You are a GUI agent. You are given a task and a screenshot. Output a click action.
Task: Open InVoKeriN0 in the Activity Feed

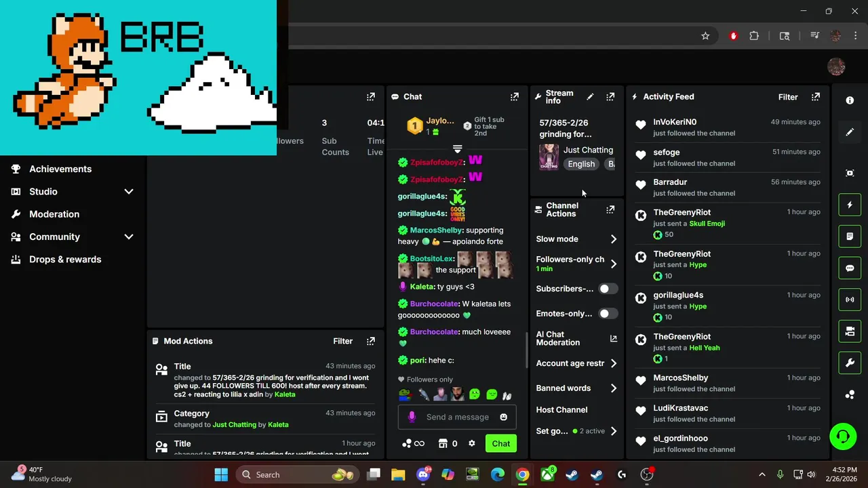point(675,122)
